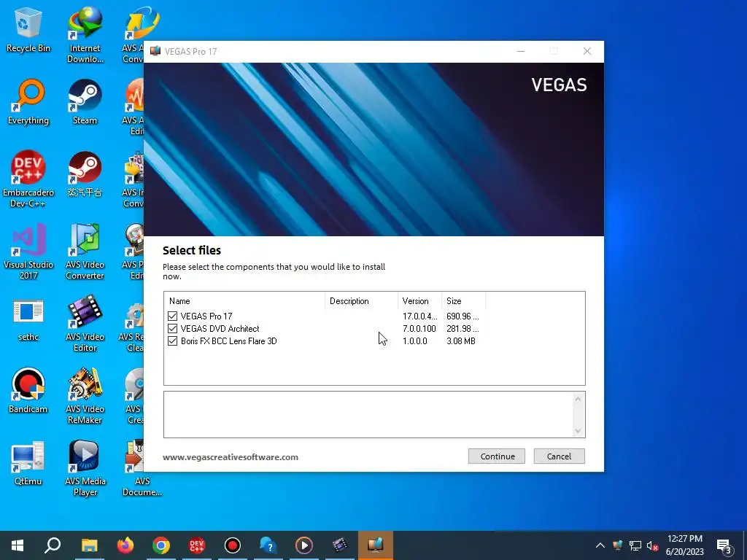Click Continue to proceed with installation
This screenshot has width=747, height=560.
point(496,456)
